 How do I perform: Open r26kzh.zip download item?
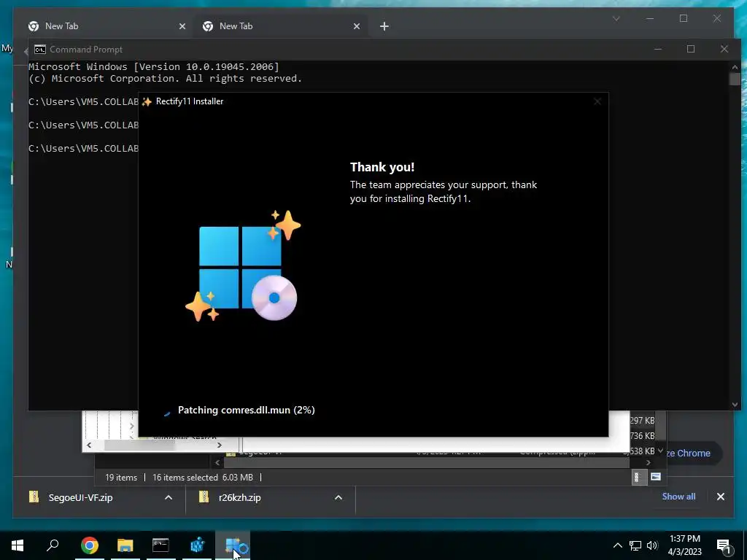point(239,497)
